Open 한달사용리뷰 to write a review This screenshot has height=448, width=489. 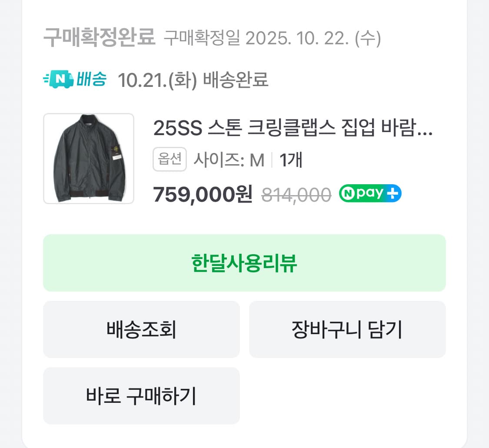click(x=244, y=263)
